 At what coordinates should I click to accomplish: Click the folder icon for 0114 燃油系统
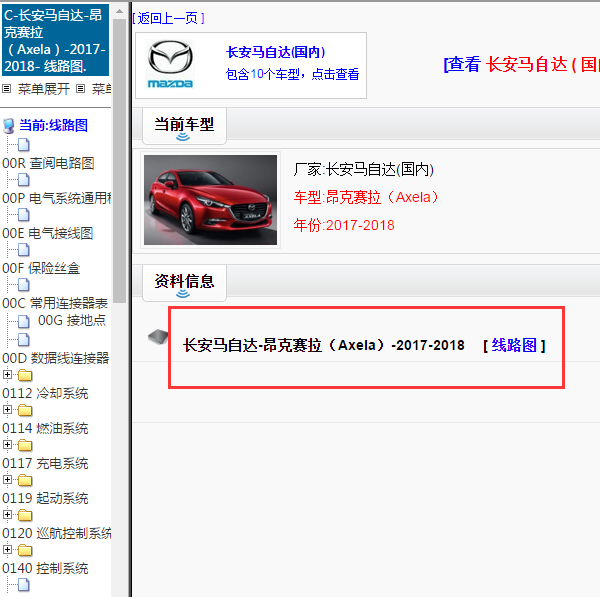25,411
